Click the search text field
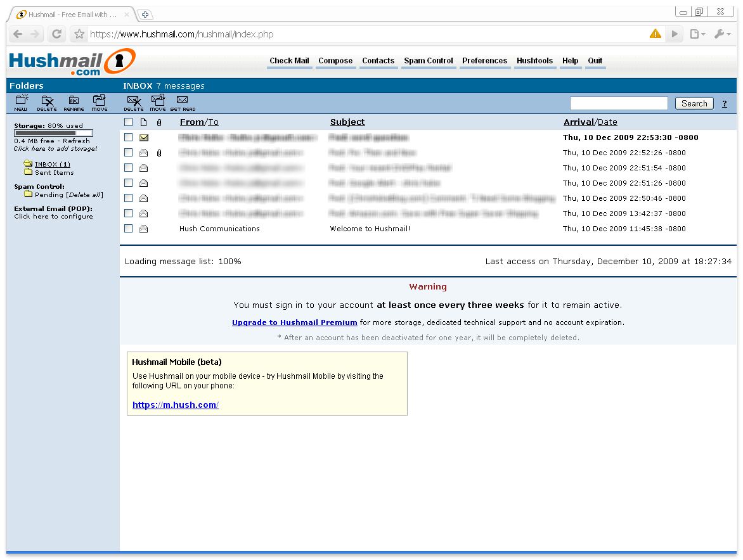 pyautogui.click(x=619, y=104)
